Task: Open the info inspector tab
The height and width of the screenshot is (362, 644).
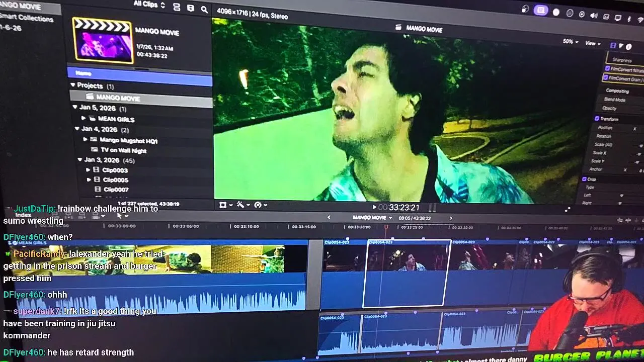Action: coord(629,46)
